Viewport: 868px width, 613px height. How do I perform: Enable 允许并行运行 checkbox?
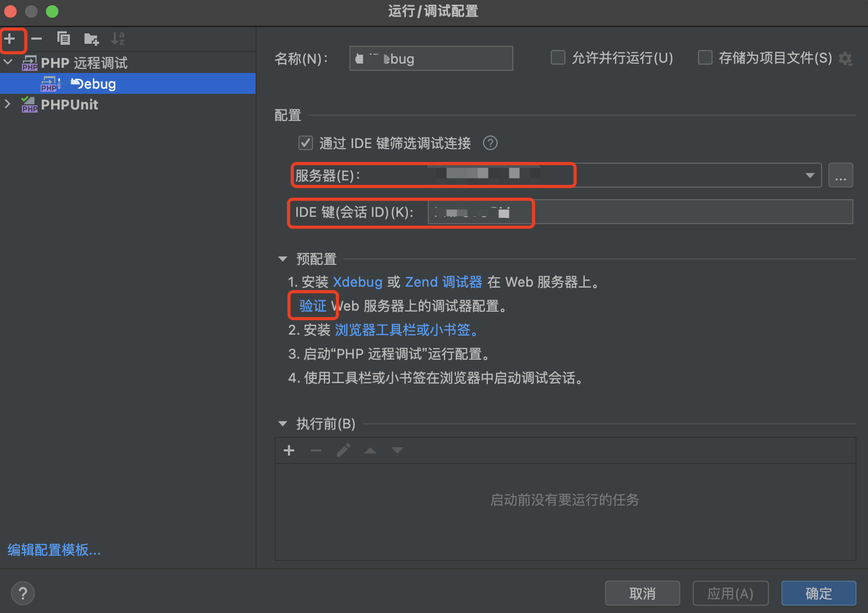coord(558,57)
